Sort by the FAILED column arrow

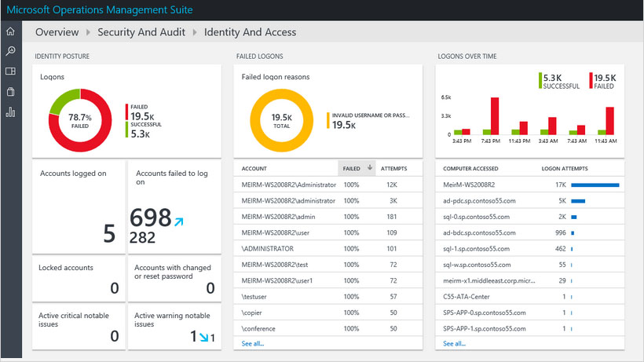point(370,168)
